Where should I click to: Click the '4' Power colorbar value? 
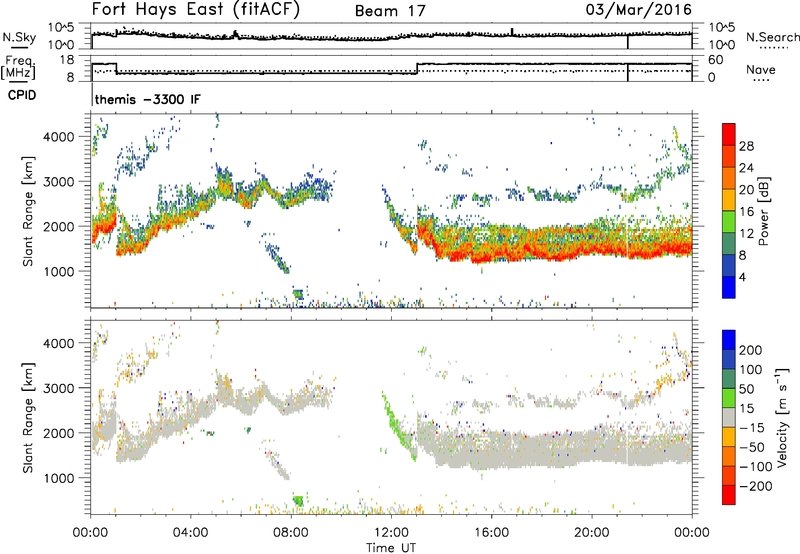[742, 277]
